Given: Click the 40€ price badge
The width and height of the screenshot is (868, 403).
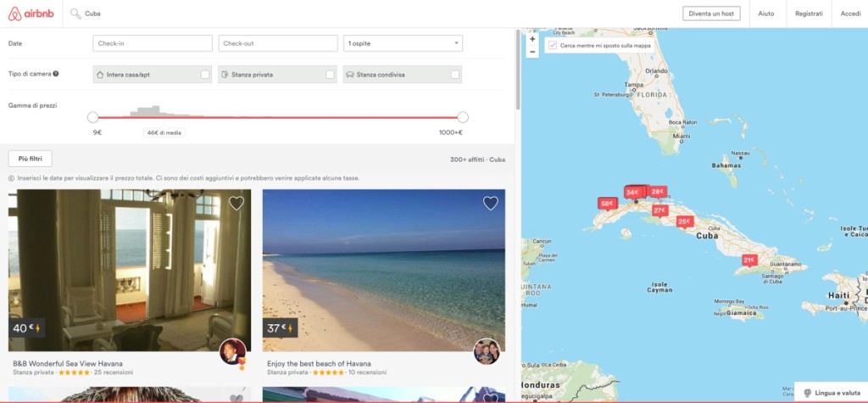Looking at the screenshot, I should pyautogui.click(x=26, y=328).
